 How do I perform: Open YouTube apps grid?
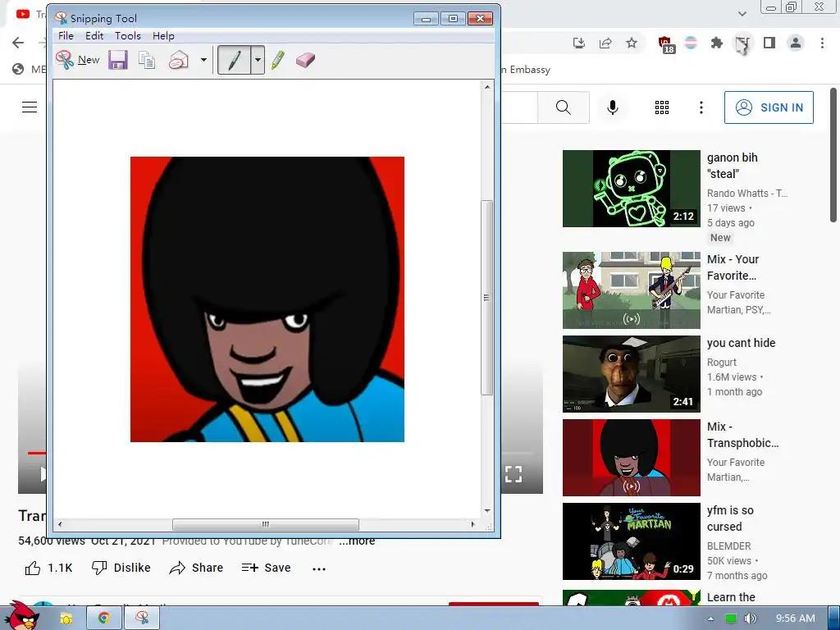click(x=662, y=107)
